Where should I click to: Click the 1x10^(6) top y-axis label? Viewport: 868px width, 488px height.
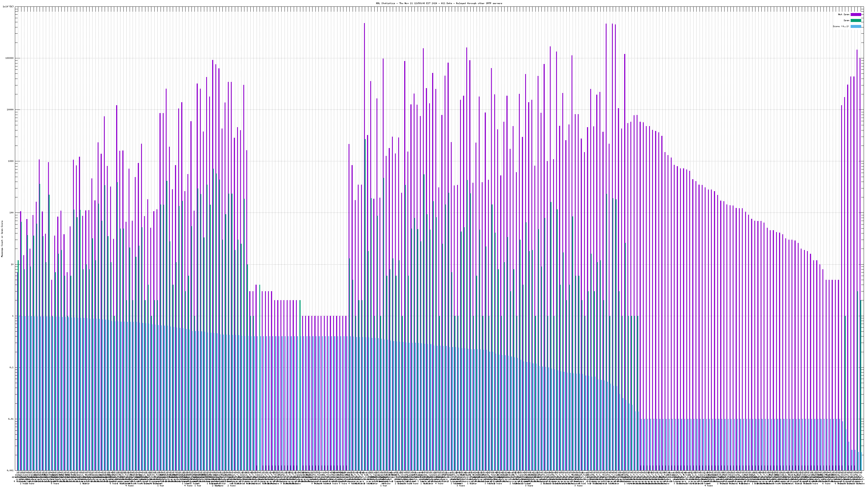(x=8, y=7)
